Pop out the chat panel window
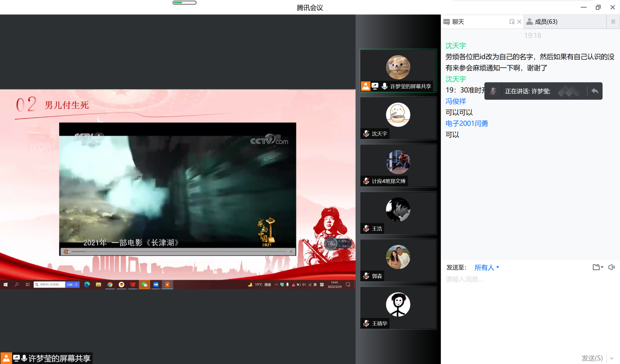 [x=512, y=21]
